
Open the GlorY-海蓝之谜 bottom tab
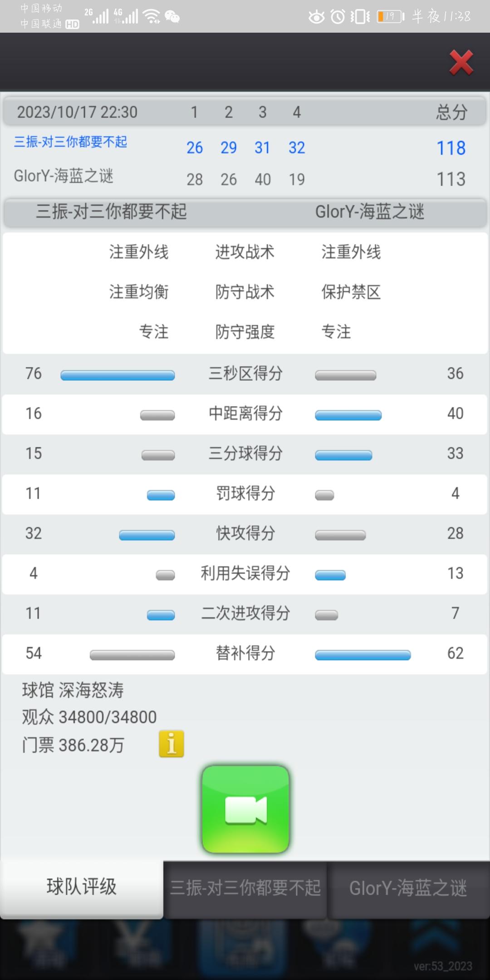[x=408, y=889]
